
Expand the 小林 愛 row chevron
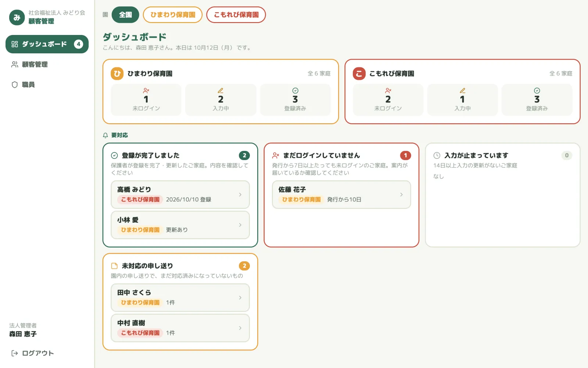tap(240, 225)
